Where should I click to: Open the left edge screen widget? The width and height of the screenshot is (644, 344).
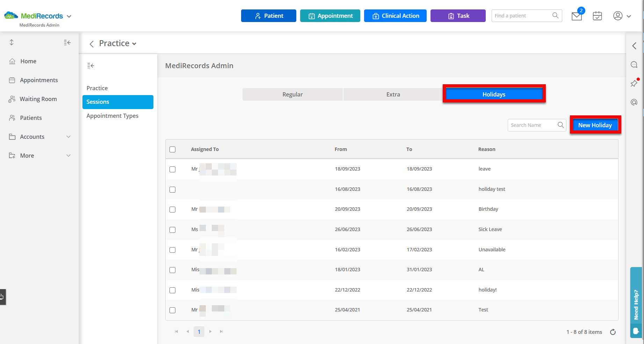click(x=3, y=297)
